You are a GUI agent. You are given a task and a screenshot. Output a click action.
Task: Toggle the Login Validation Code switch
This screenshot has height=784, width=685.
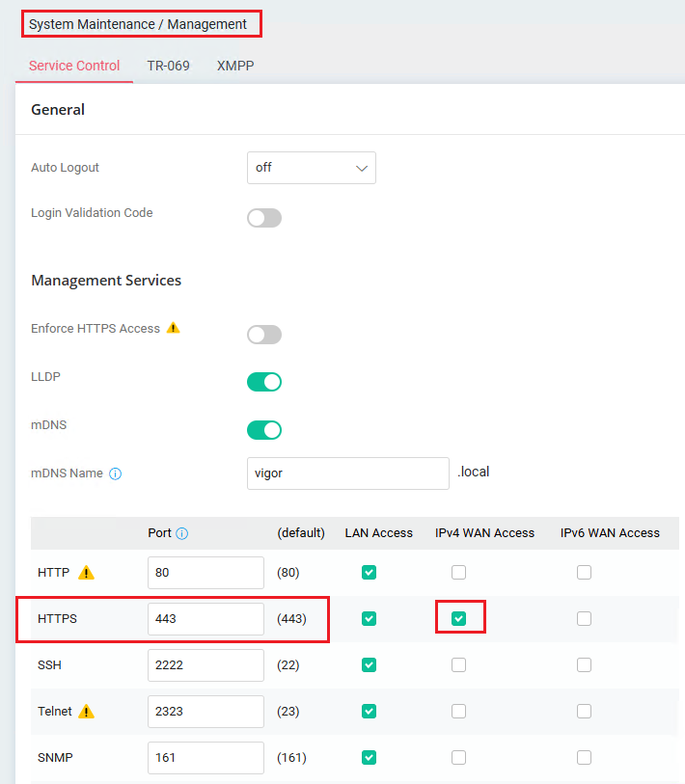tap(264, 218)
